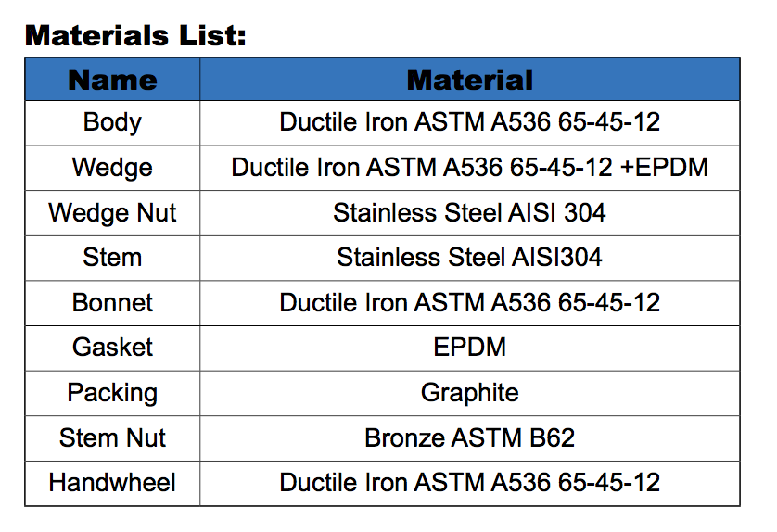Click the Handwheel name cell

pyautogui.click(x=112, y=483)
